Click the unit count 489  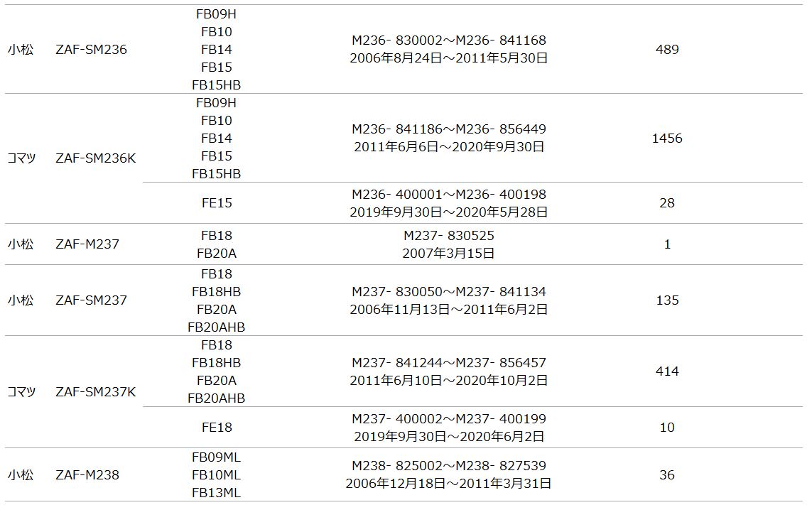pos(667,50)
